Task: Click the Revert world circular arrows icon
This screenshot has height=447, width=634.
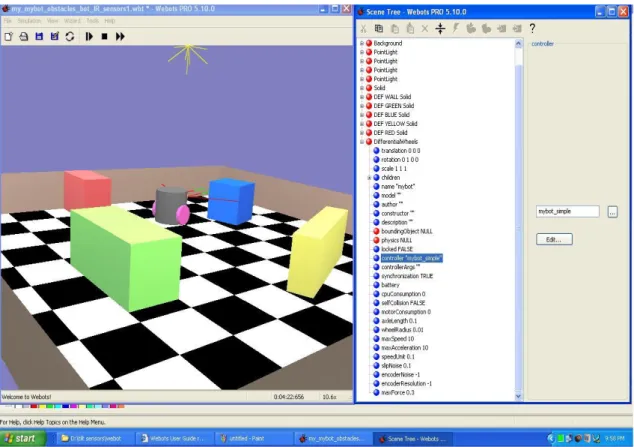Action: [x=70, y=36]
